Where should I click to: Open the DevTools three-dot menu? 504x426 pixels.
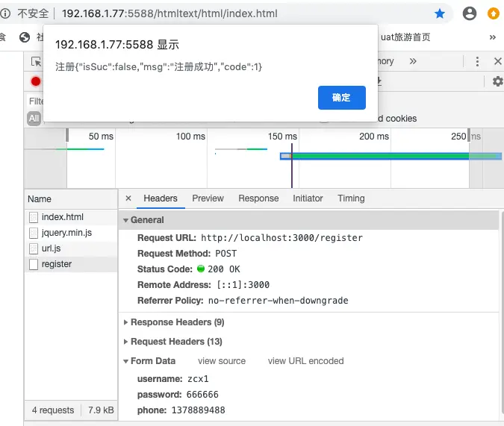pos(477,61)
